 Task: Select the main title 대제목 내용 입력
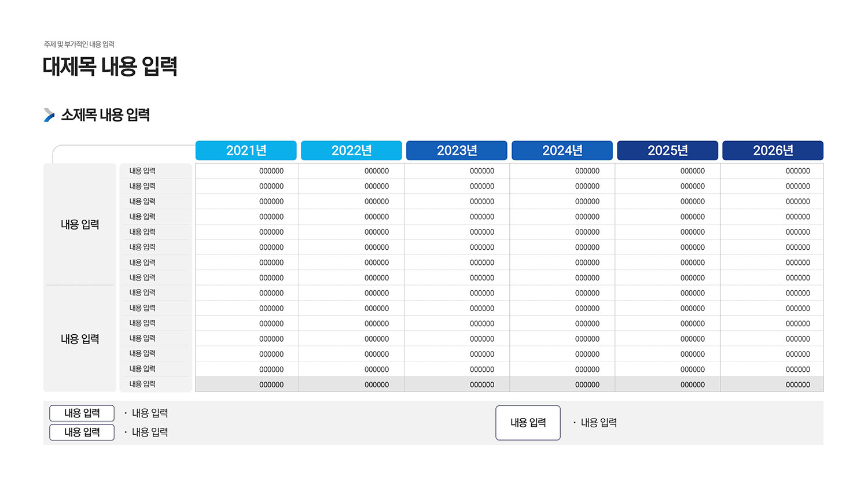[x=110, y=66]
